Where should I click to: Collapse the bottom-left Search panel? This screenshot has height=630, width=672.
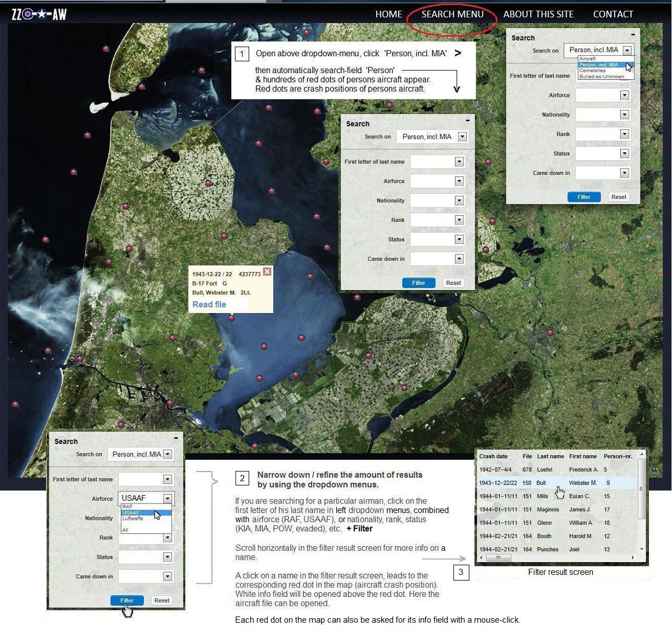tap(176, 438)
